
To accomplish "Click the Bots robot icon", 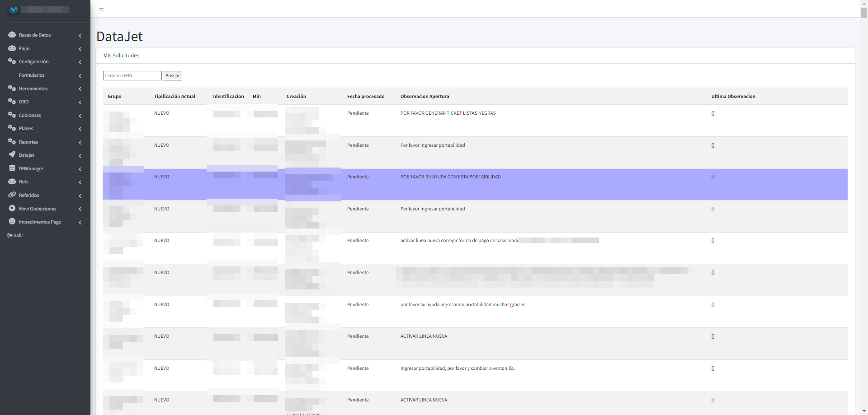I will 12,182.
